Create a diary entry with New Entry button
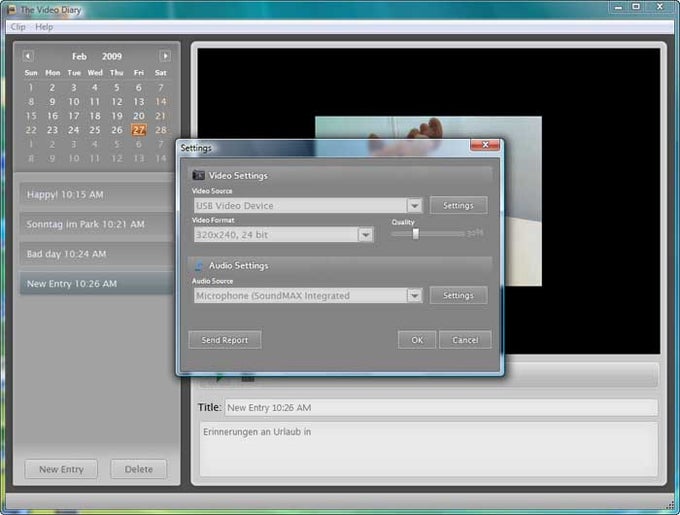The image size is (680, 515). point(61,469)
